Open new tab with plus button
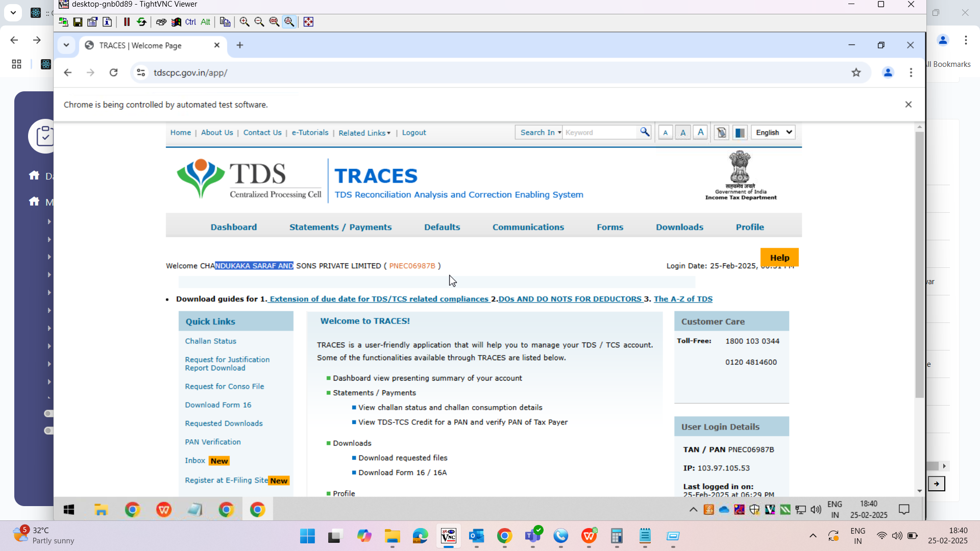980x551 pixels. pos(240,45)
